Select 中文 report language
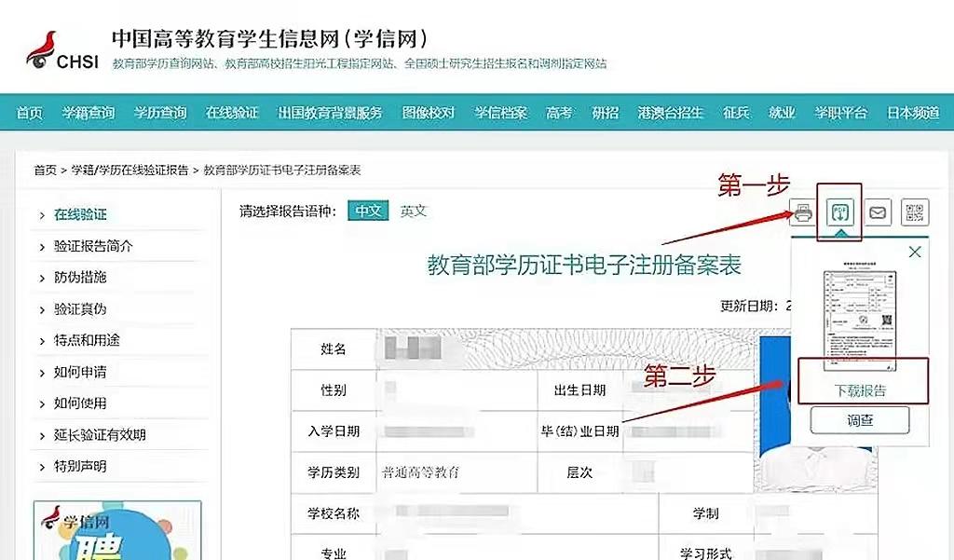 pyautogui.click(x=368, y=211)
